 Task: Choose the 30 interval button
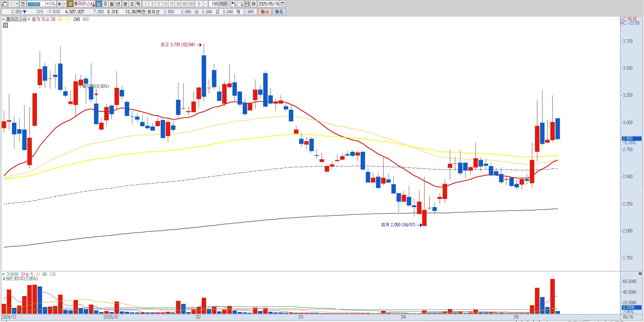(178, 4)
